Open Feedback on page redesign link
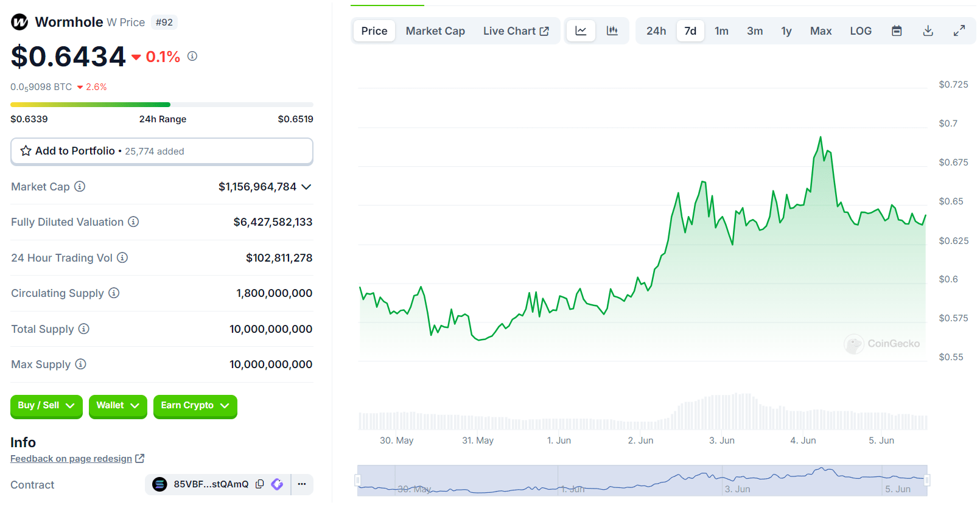The width and height of the screenshot is (980, 505). coord(71,459)
